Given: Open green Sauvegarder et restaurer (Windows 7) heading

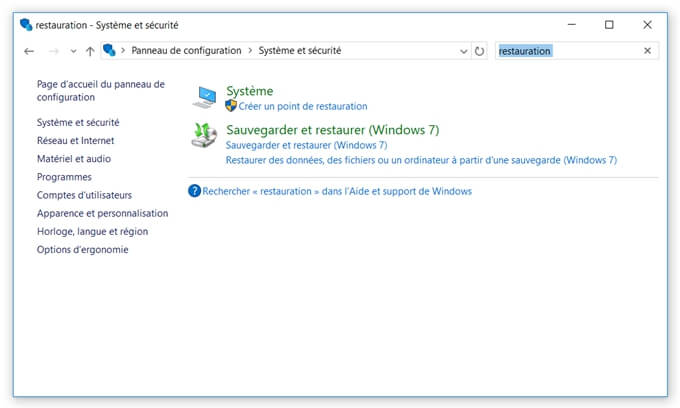Looking at the screenshot, I should pyautogui.click(x=333, y=130).
